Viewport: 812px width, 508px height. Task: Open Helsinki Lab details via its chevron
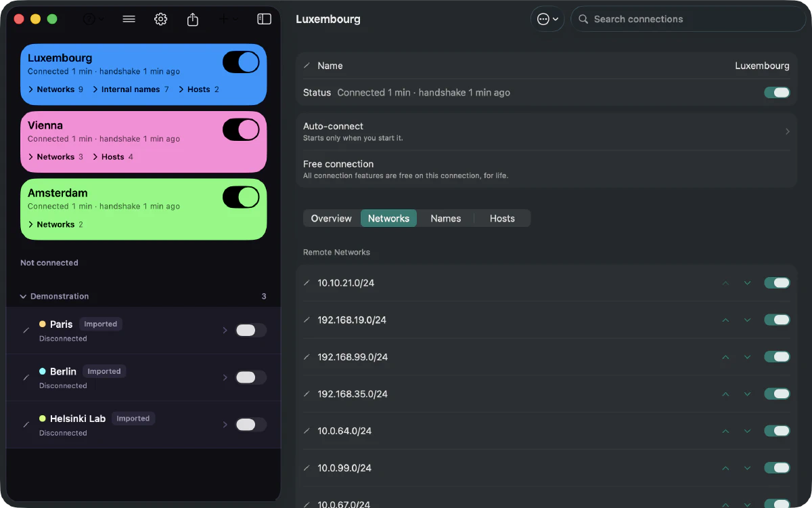(x=225, y=425)
